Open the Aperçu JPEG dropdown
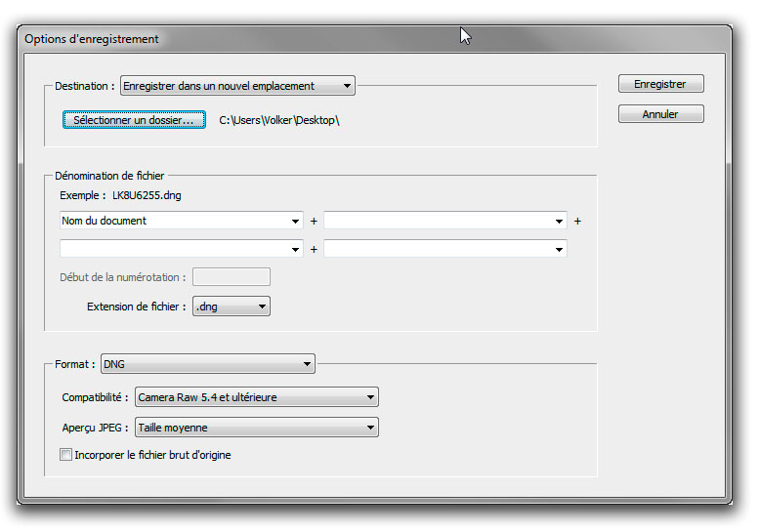 click(x=257, y=428)
